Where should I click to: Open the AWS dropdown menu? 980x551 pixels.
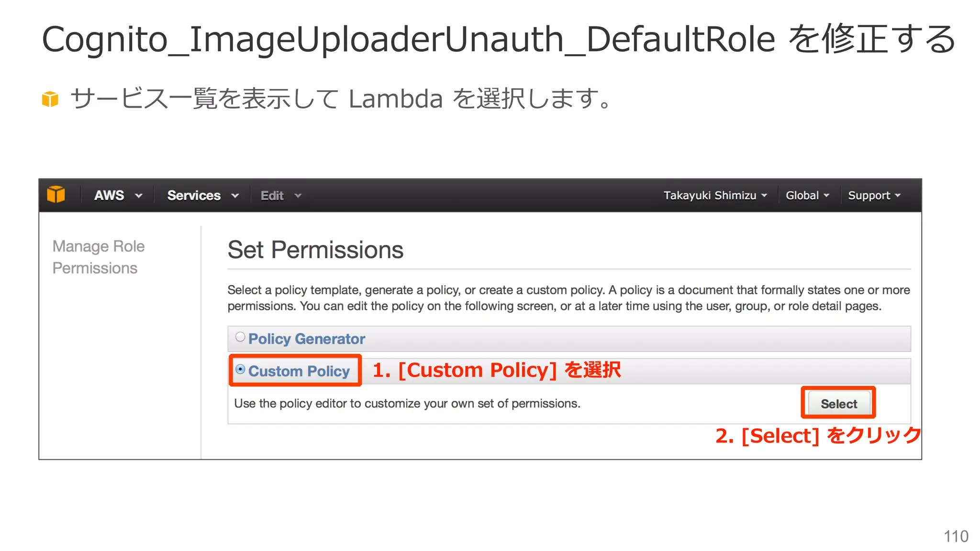tap(118, 195)
